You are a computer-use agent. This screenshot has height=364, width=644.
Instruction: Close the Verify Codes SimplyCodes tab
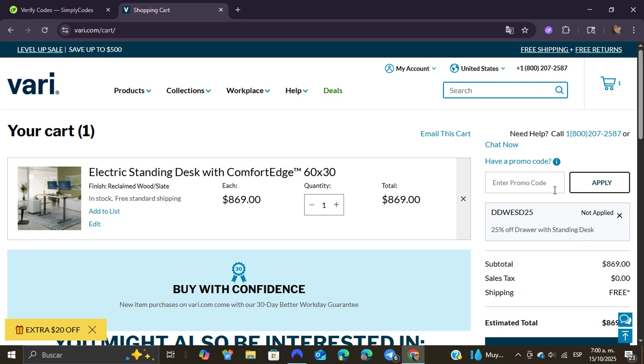[x=108, y=10]
